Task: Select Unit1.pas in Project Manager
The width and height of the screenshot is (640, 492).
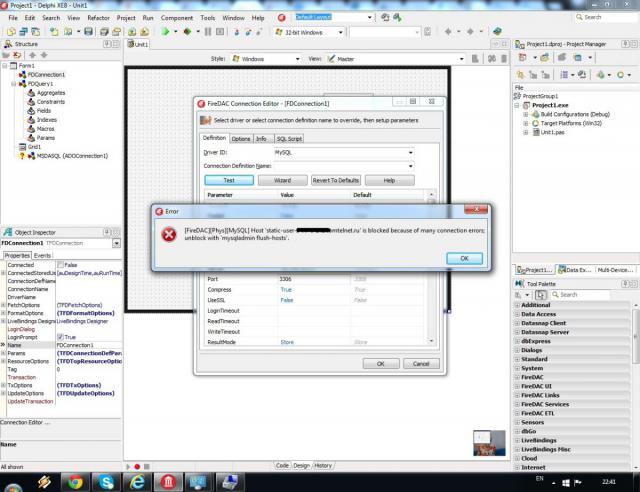Action: [552, 132]
